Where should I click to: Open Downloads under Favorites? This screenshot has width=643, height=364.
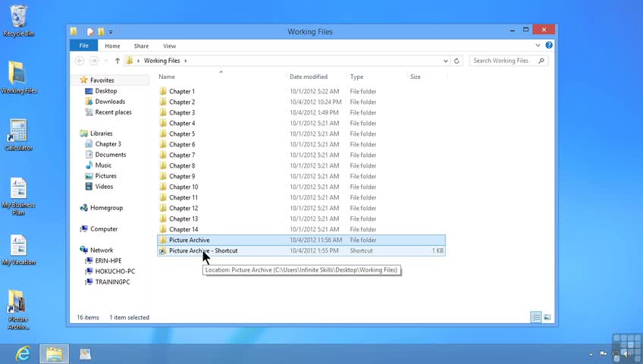tap(110, 102)
